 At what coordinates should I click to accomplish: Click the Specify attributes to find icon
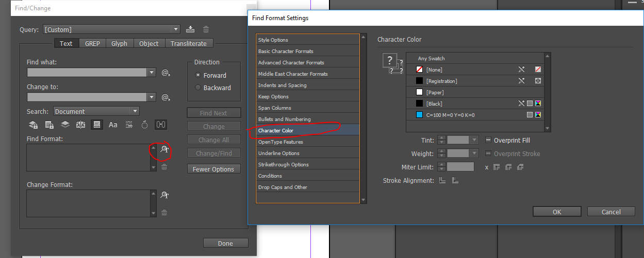click(164, 149)
